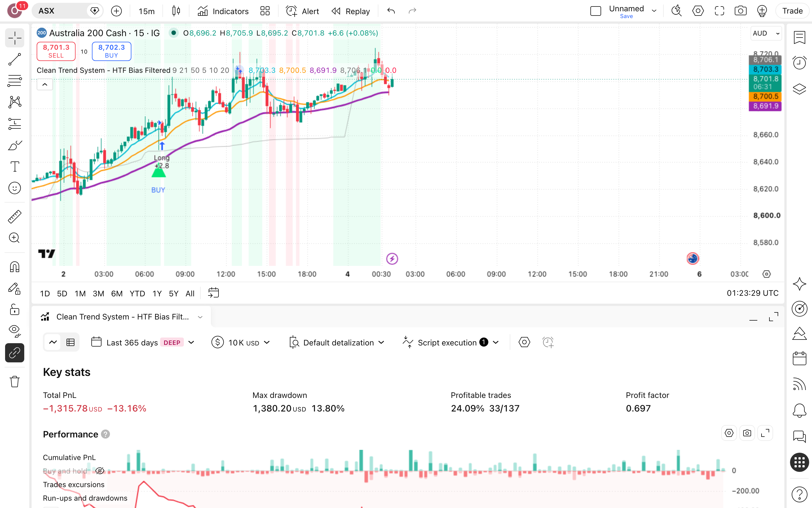Create an Alert from top toolbar
812x508 pixels.
pos(302,11)
